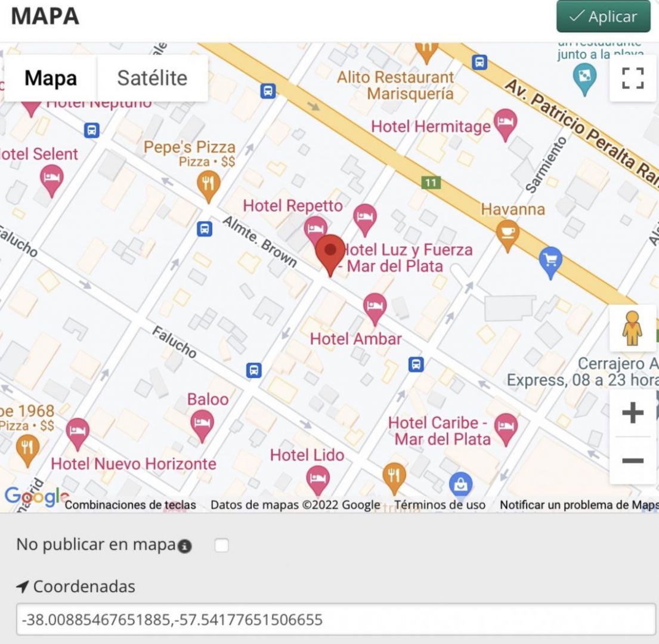Image resolution: width=659 pixels, height=644 pixels.
Task: Zoom out with the minus button
Action: pos(633,461)
